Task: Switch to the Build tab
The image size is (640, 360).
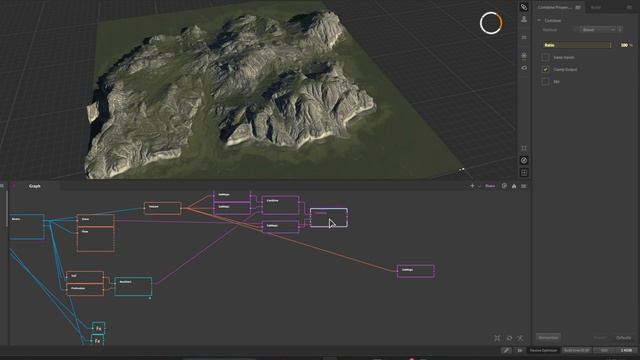Action: tap(596, 7)
